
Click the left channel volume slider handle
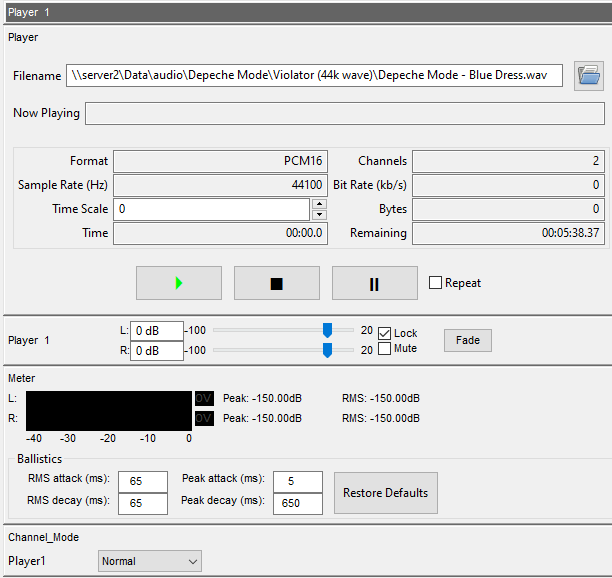point(327,330)
